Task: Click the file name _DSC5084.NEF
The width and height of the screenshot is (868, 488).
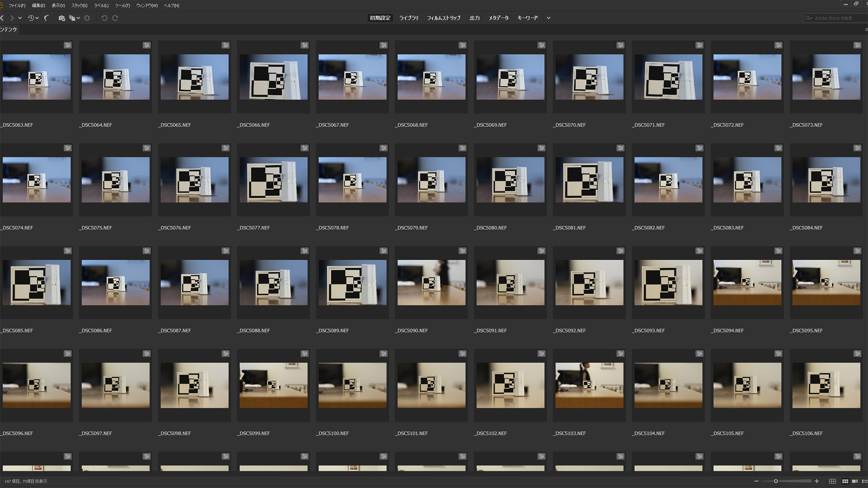Action: 806,228
